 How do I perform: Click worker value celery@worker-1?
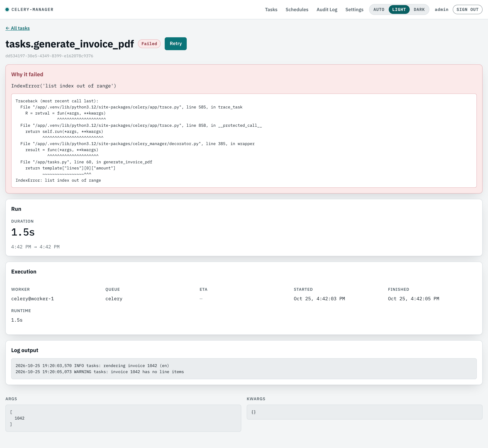coord(33,299)
